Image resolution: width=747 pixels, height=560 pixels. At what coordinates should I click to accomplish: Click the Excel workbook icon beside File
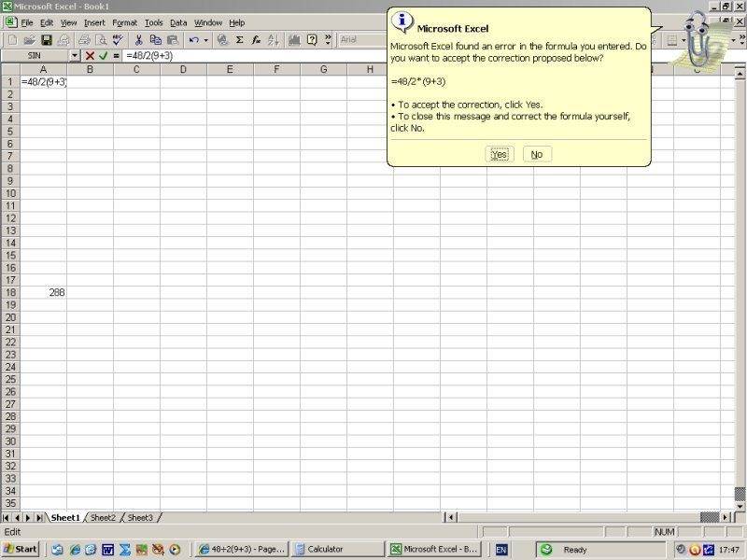[10, 21]
